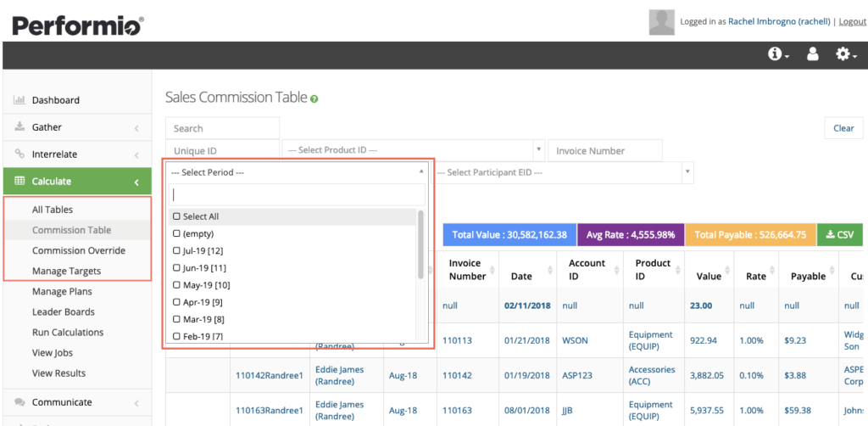Open the user profile icon in top bar
868x426 pixels.
click(813, 54)
